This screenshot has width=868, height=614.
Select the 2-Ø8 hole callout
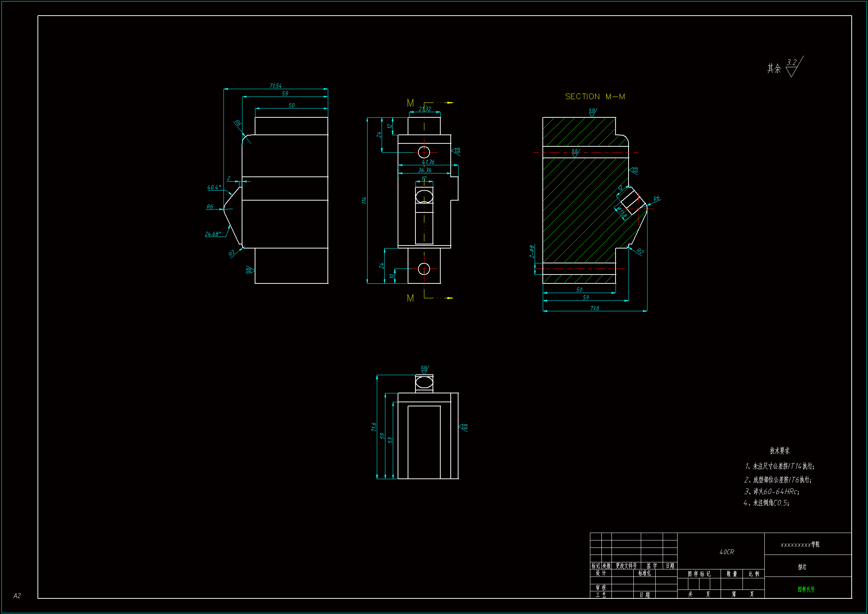pos(532,251)
